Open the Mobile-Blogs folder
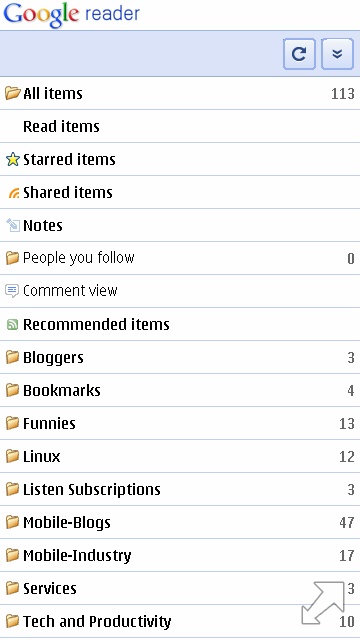Screen dimensions: 360x640 point(180,522)
